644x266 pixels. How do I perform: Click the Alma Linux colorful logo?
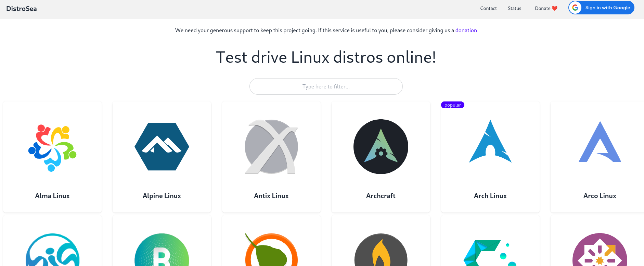point(52,148)
